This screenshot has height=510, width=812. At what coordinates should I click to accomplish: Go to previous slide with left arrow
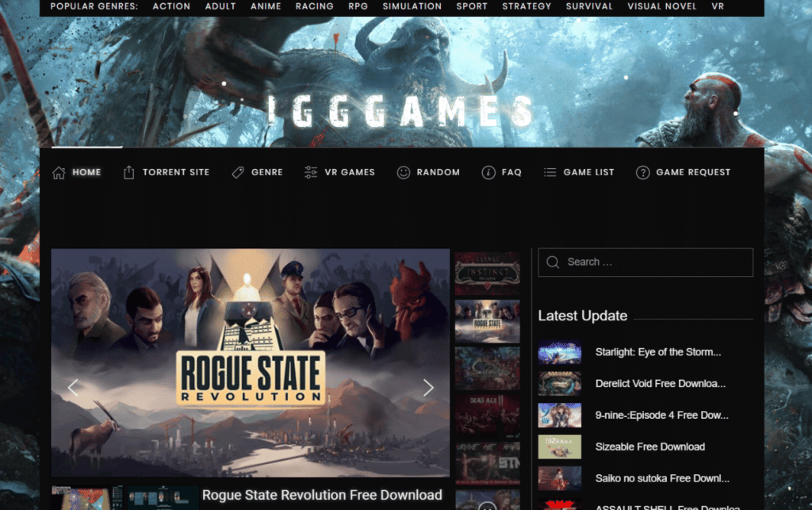point(73,387)
